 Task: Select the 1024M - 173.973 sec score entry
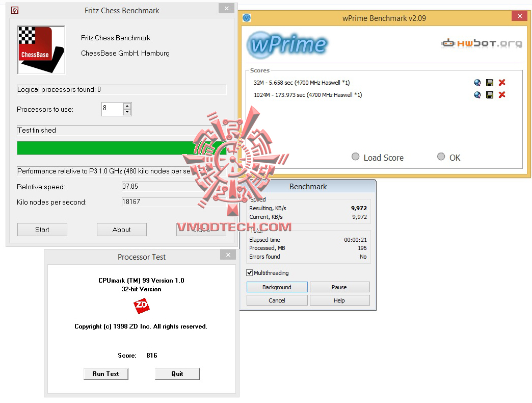coord(308,95)
